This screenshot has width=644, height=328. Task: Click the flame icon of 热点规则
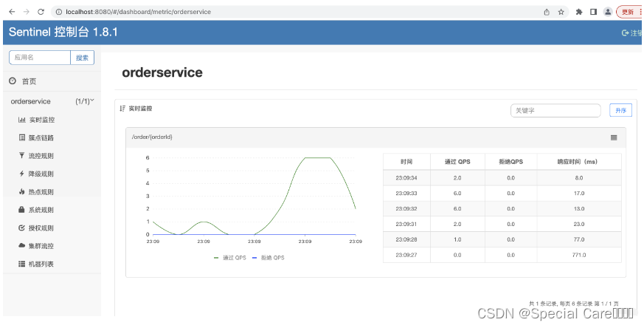coord(22,191)
